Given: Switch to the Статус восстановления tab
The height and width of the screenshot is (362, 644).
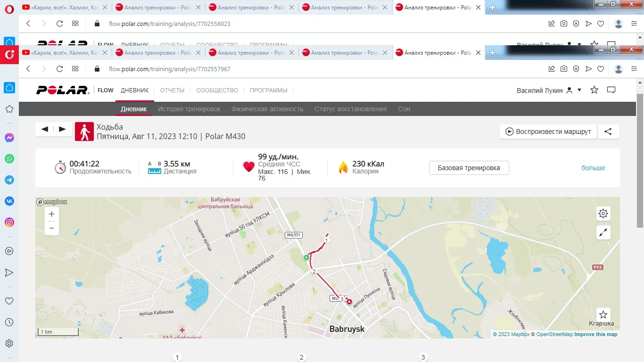Looking at the screenshot, I should click(351, 109).
